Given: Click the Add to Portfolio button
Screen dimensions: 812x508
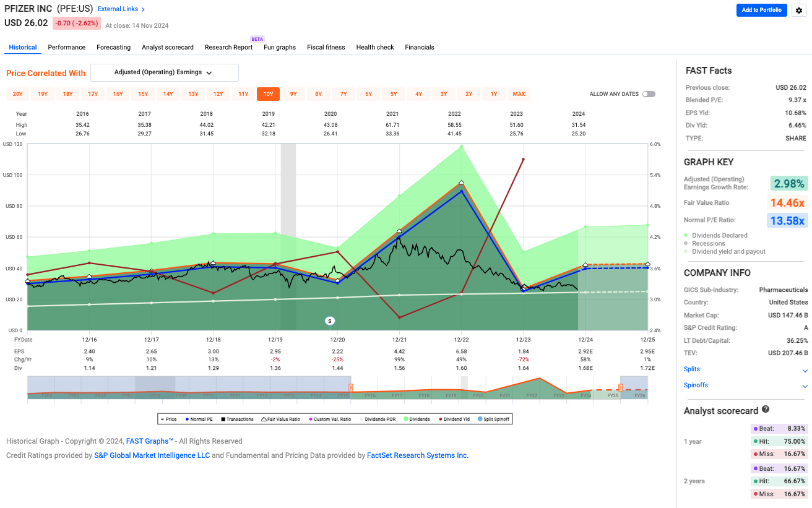Looking at the screenshot, I should 761,10.
